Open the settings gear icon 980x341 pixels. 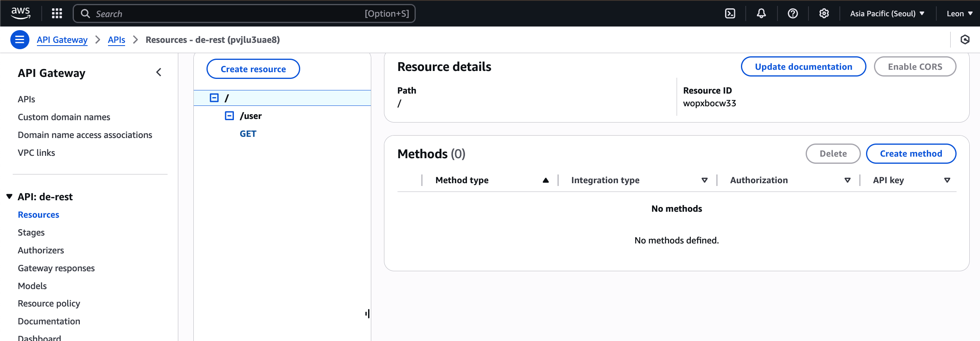pos(824,13)
